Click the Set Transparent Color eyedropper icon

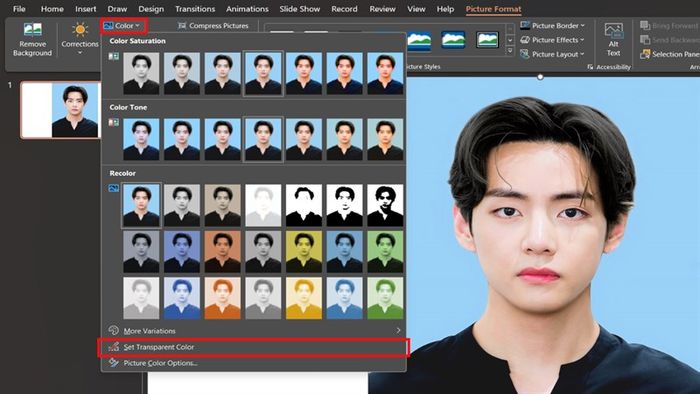click(114, 347)
